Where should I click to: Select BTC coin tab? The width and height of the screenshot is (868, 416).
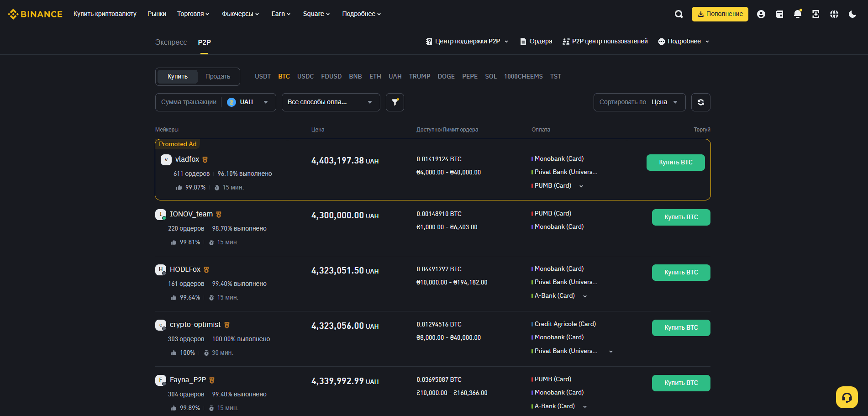coord(284,77)
